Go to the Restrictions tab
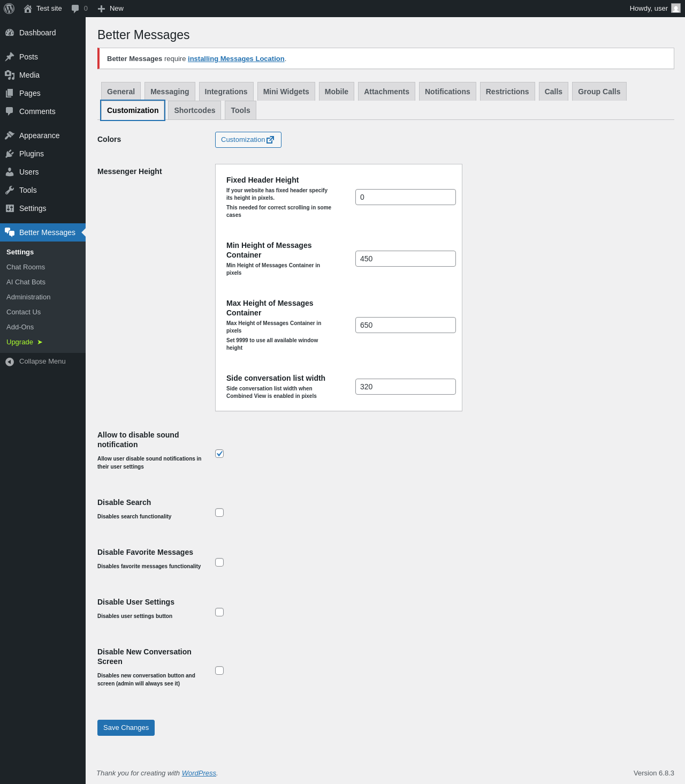Screen dimensions: 685x784 pyautogui.click(x=507, y=92)
